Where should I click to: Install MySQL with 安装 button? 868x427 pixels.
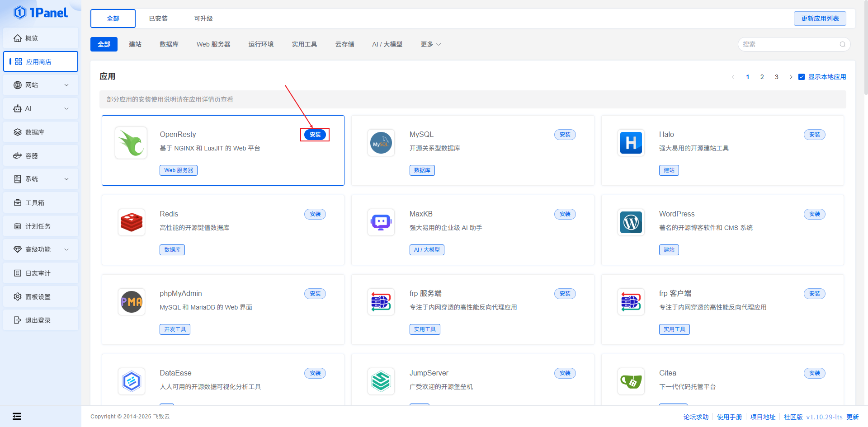pos(565,135)
